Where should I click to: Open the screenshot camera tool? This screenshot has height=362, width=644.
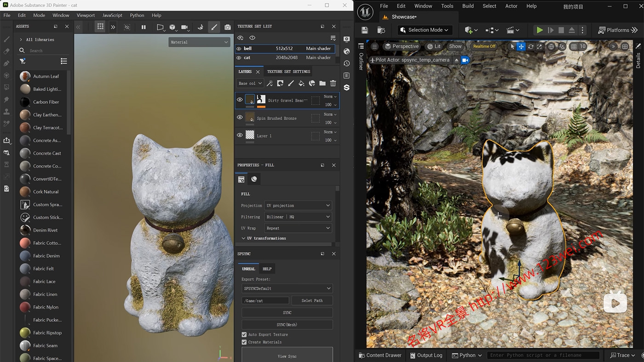tap(227, 27)
